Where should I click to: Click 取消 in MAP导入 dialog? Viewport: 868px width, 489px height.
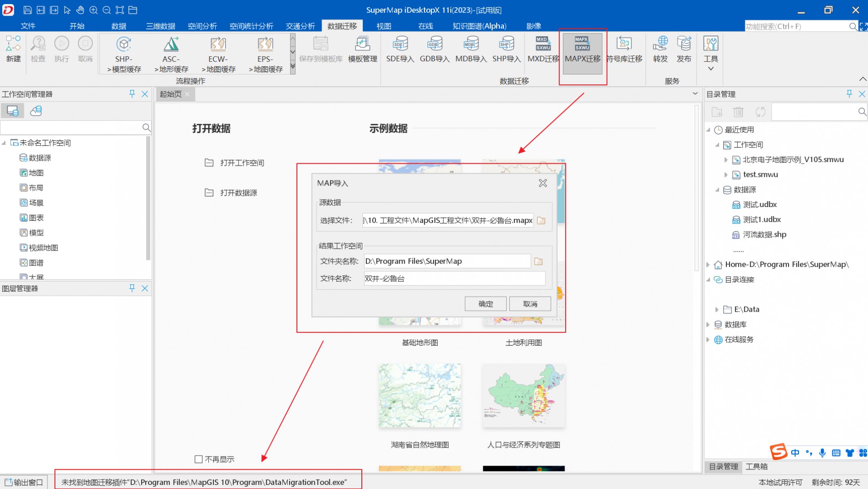pos(530,304)
